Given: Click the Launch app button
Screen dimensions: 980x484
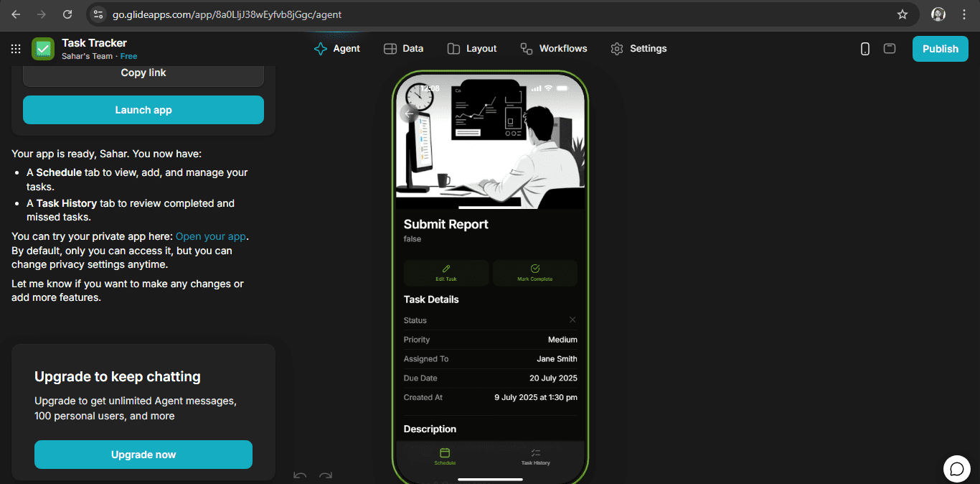Looking at the screenshot, I should point(143,110).
